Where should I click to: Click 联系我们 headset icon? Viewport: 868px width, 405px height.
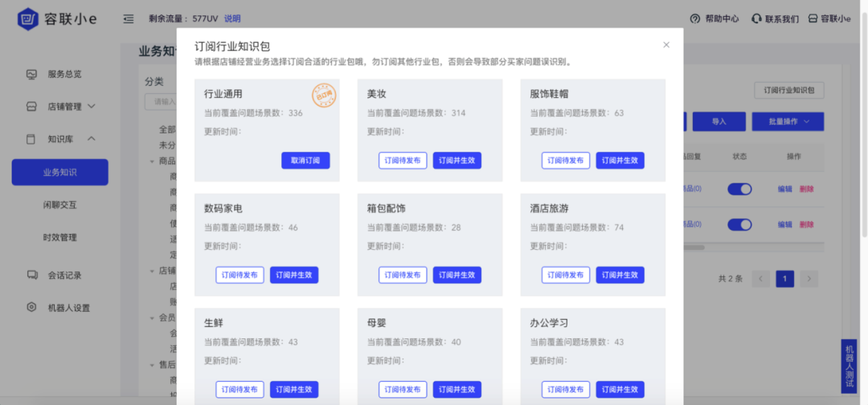756,18
